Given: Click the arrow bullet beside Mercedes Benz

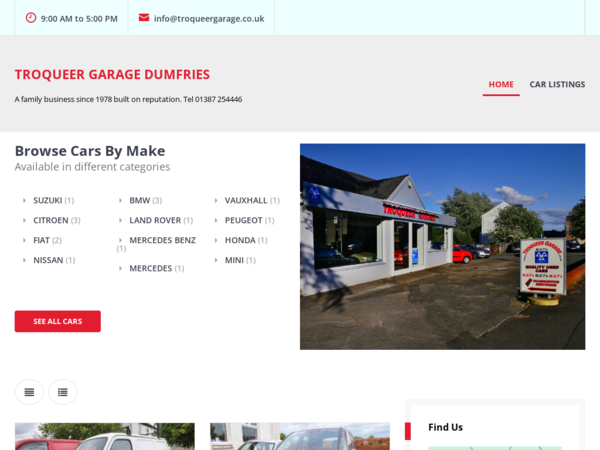Looking at the screenshot, I should (120, 240).
